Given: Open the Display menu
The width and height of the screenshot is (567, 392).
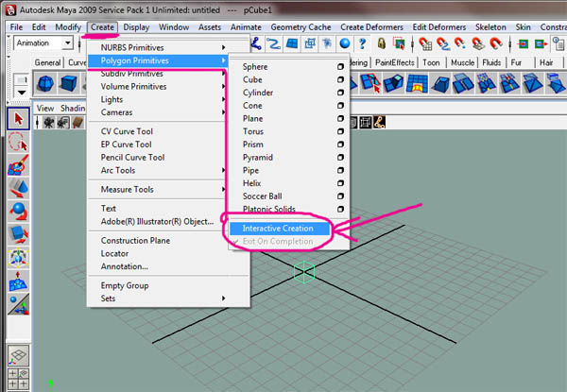Looking at the screenshot, I should click(x=136, y=27).
